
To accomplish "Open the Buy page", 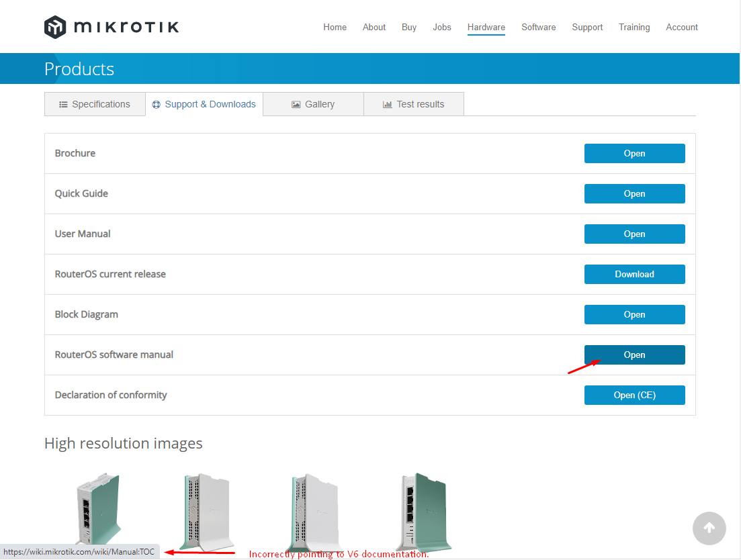I will click(x=408, y=28).
